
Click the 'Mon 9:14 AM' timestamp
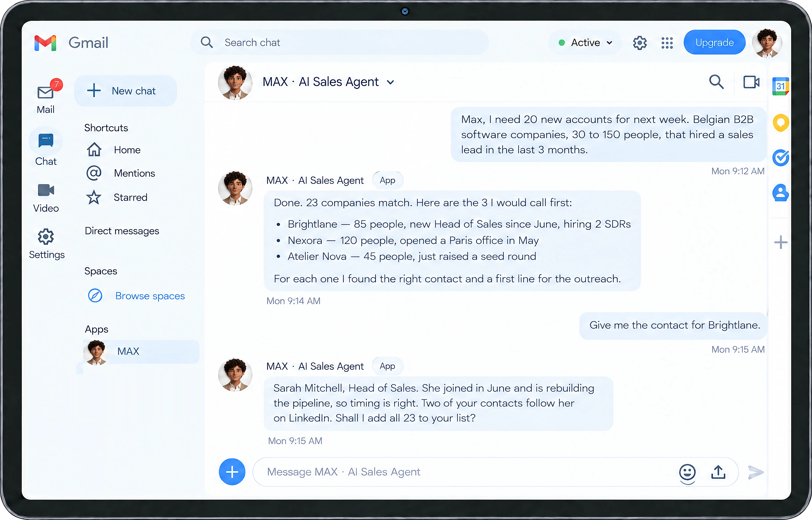294,301
